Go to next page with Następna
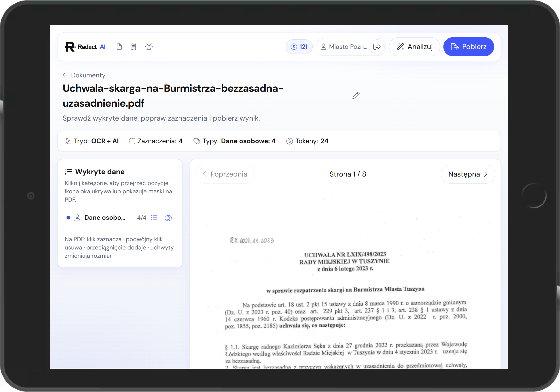 coord(468,174)
